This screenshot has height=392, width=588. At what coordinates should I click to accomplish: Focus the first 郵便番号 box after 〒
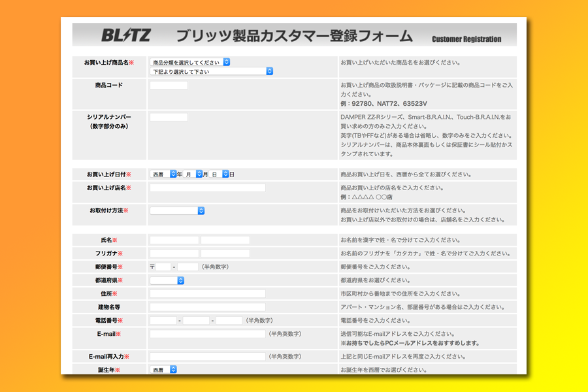[163, 267]
